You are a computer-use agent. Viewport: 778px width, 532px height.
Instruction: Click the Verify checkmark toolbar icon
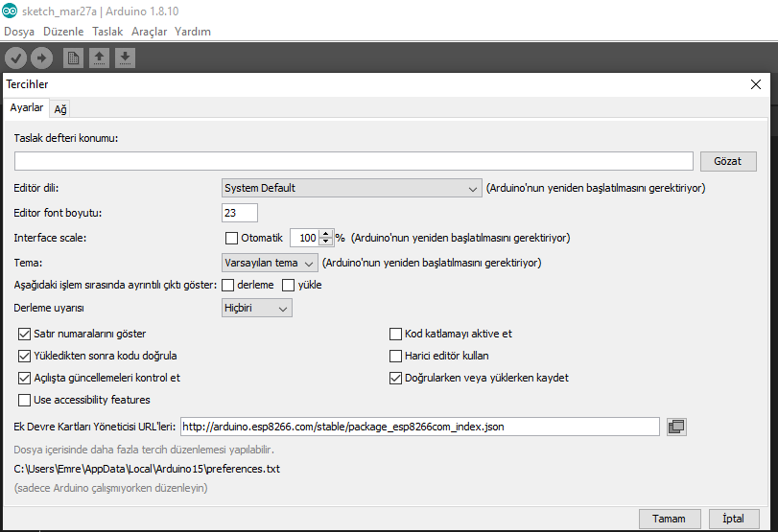pos(16,58)
